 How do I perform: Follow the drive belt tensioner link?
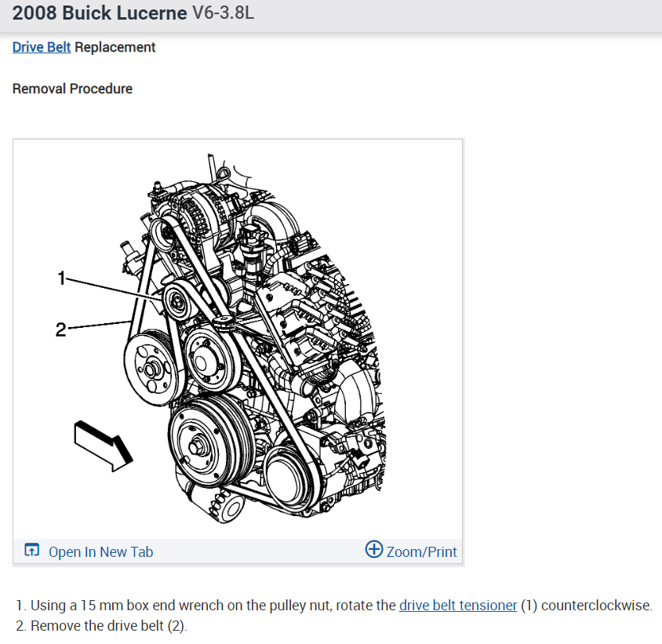pos(457,605)
